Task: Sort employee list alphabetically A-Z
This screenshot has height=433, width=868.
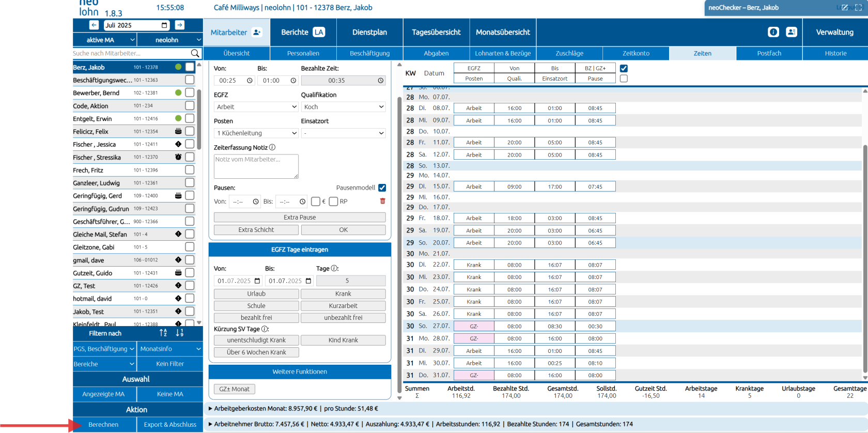Action: (163, 333)
